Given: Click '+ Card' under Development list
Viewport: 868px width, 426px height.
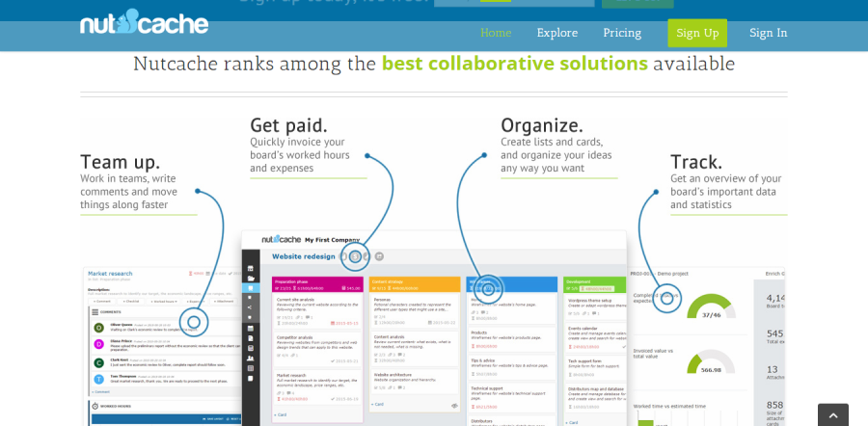Looking at the screenshot, I should pos(572,422).
